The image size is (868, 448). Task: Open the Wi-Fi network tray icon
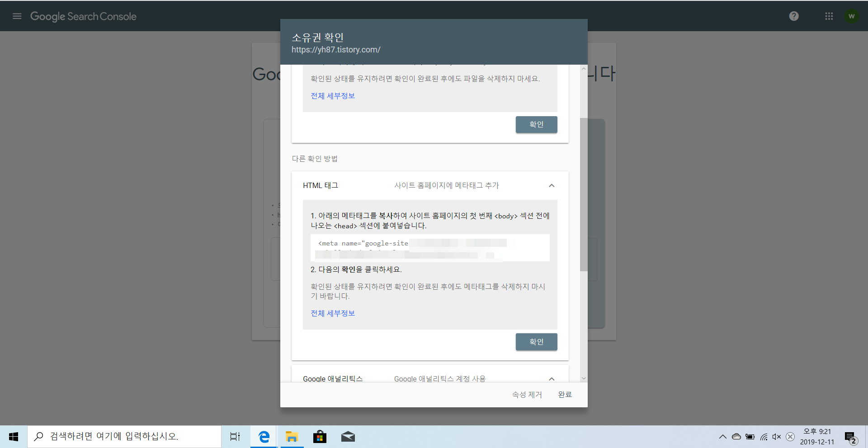[x=764, y=437]
